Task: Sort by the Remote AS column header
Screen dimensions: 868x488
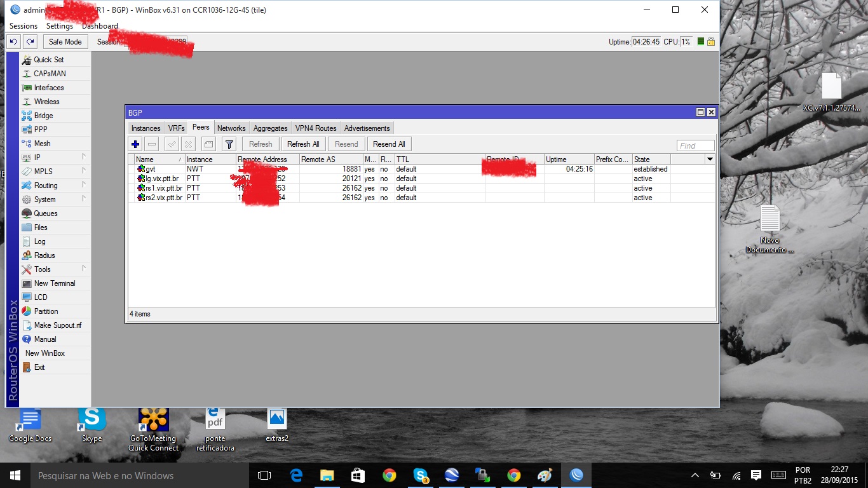Action: (331, 159)
